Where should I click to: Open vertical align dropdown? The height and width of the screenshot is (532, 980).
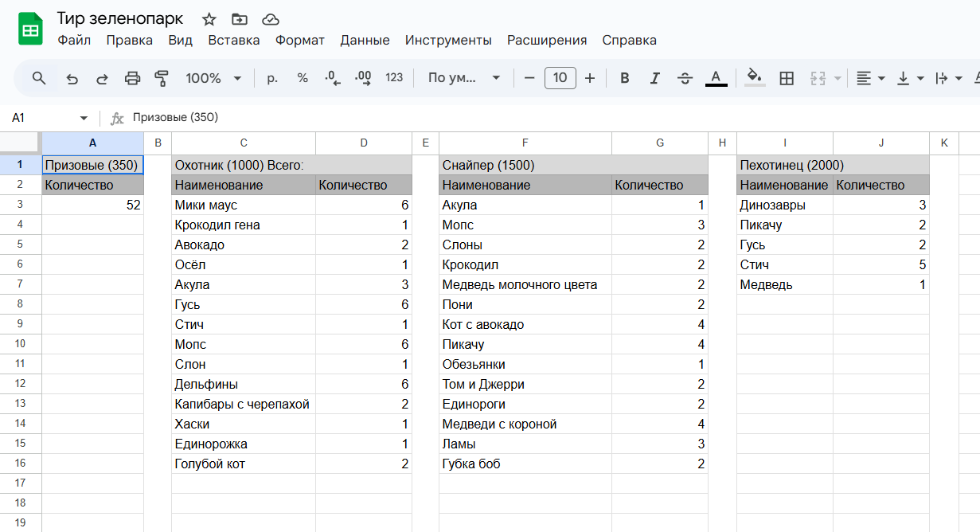tap(911, 78)
